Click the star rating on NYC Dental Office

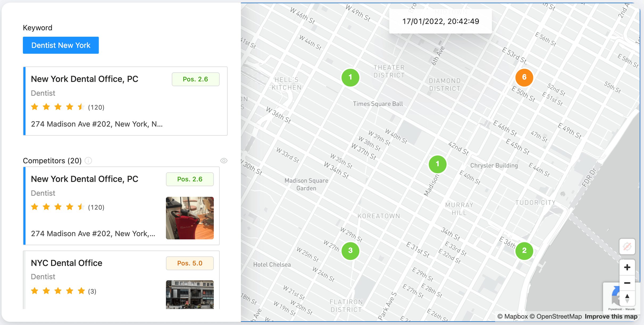[58, 291]
